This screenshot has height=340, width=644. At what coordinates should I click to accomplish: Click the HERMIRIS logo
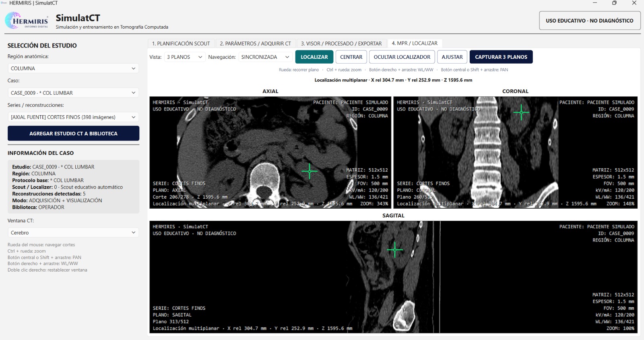[27, 21]
